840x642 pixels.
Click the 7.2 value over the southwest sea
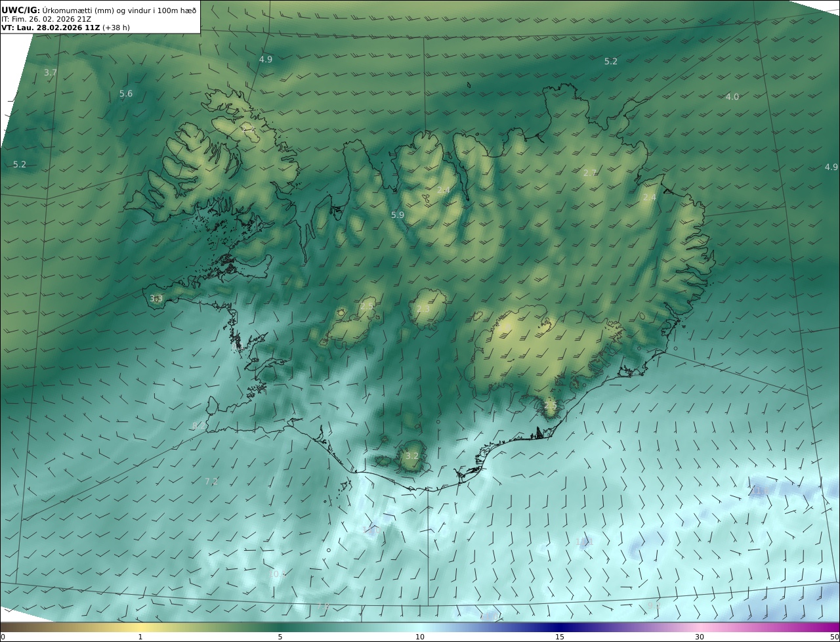pos(211,481)
